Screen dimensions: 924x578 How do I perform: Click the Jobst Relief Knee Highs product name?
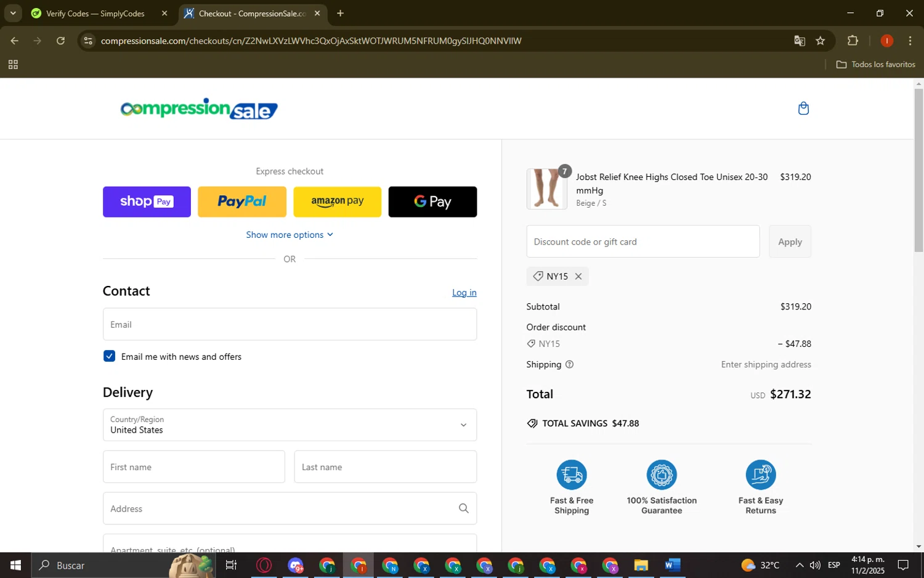[x=672, y=184]
